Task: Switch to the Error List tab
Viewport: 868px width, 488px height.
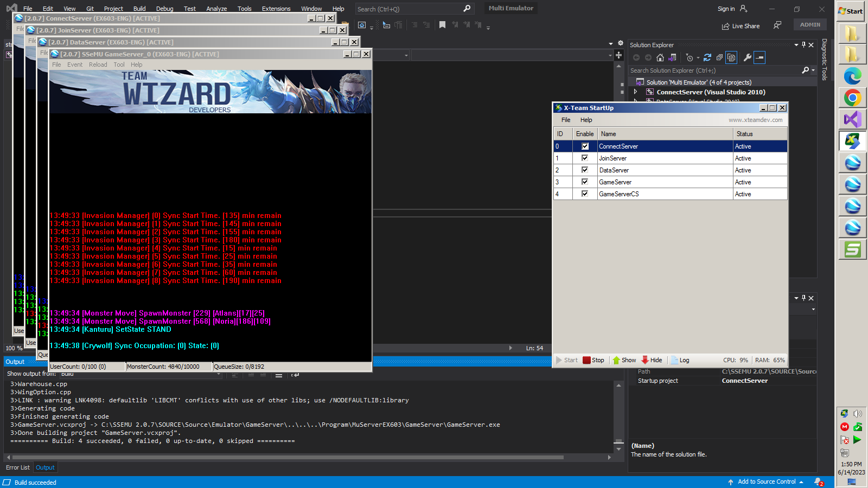Action: (x=18, y=467)
